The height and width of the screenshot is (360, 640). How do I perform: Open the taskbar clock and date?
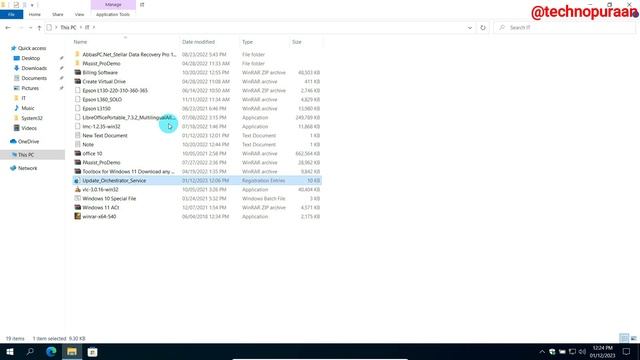click(602, 352)
